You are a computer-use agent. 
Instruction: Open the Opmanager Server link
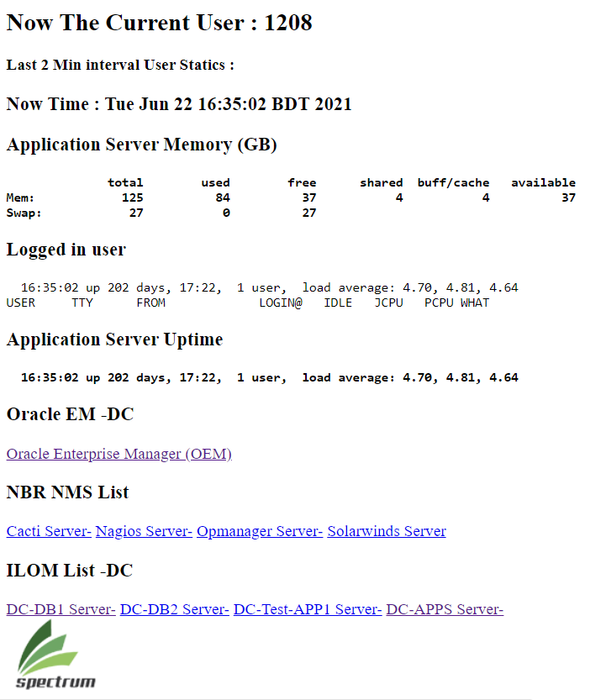pos(260,531)
